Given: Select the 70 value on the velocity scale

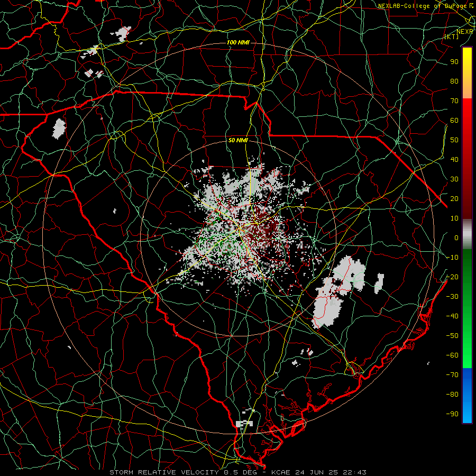Looking at the screenshot, I should click(454, 101).
